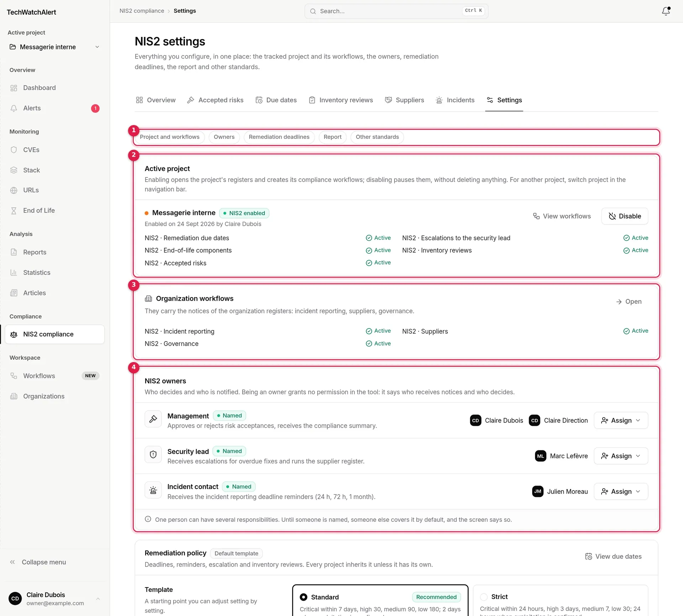This screenshot has width=683, height=616.
Task: Jump to Remediation deadlines section chip
Action: 279,137
